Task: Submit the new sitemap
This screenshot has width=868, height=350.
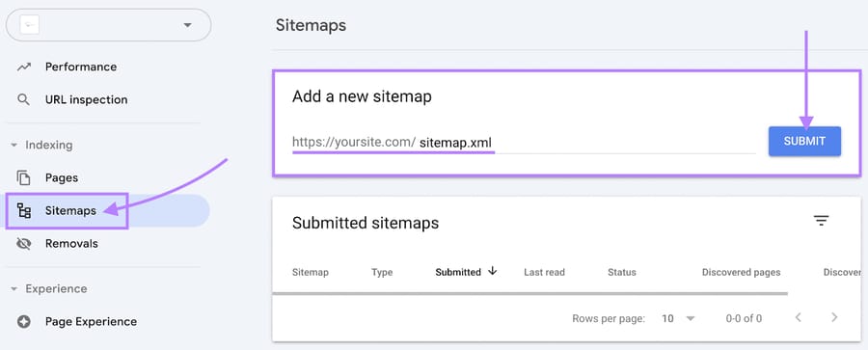Action: 804,141
